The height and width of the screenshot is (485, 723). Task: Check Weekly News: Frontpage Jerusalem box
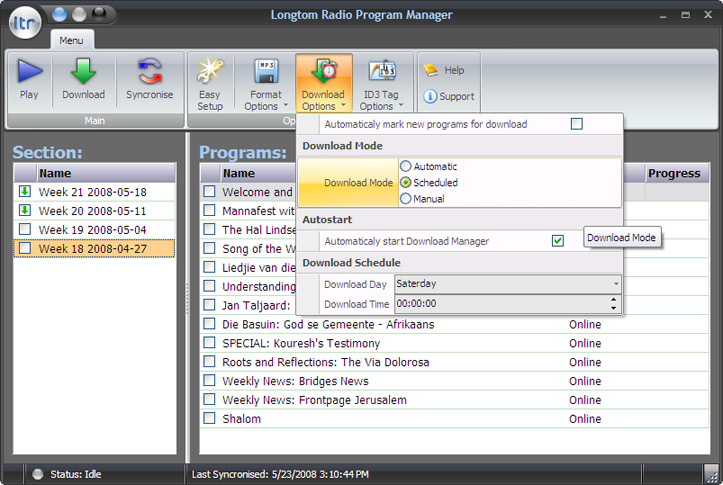pos(209,399)
